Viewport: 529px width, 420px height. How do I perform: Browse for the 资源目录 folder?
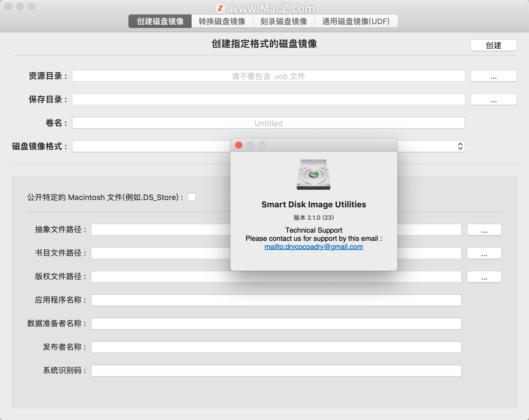pyautogui.click(x=493, y=76)
